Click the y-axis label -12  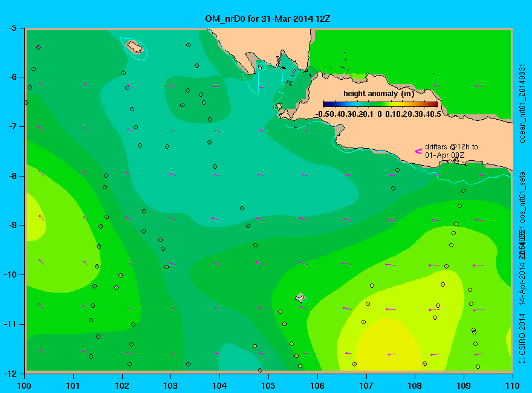(x=10, y=373)
